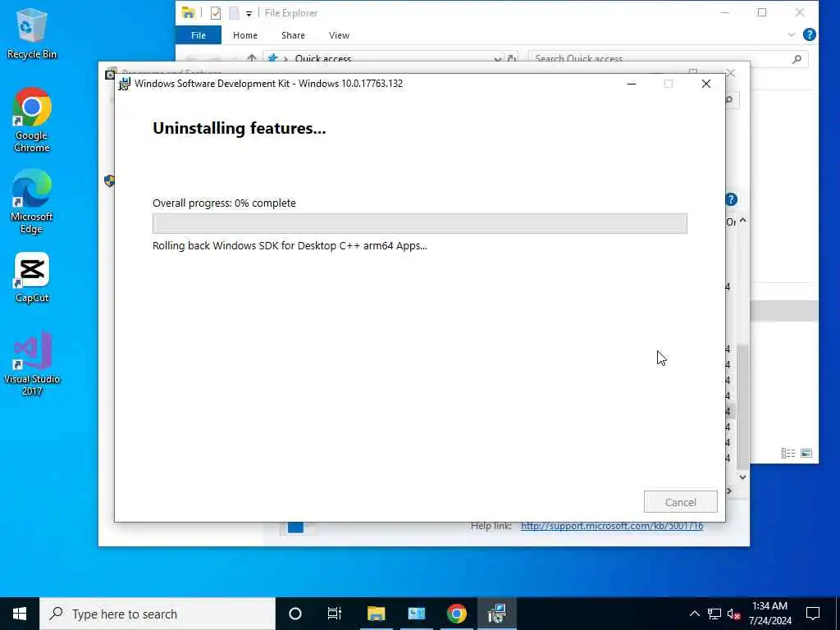Open Task View from the taskbar
Screen dimensions: 840x630
[335, 614]
